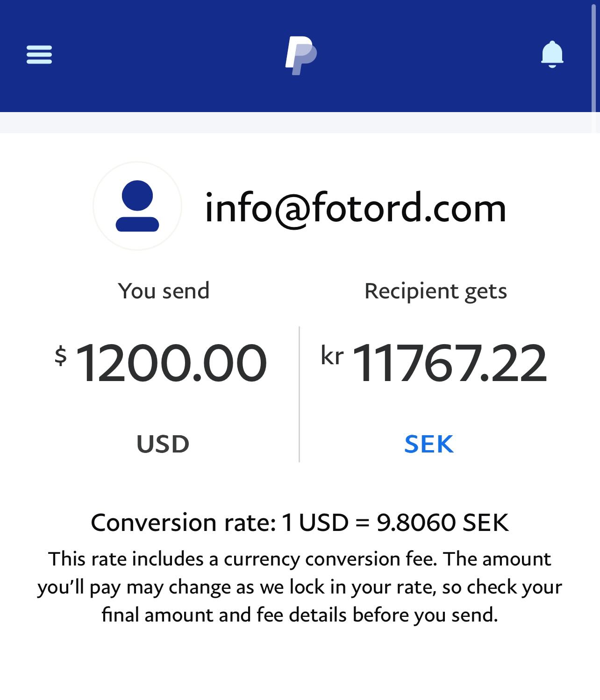This screenshot has width=600, height=700.
Task: Edit the 11767.22 recipient amount
Action: [449, 363]
